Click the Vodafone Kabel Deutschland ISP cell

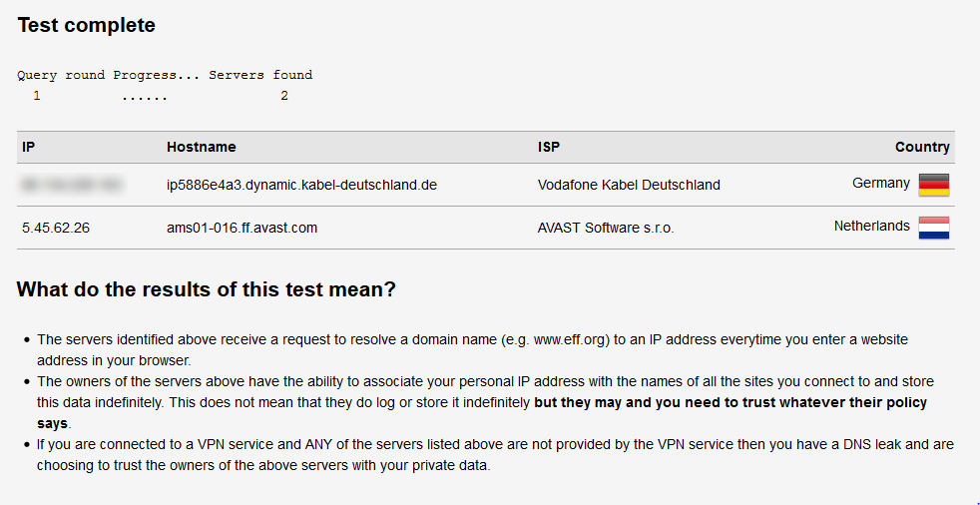point(629,185)
